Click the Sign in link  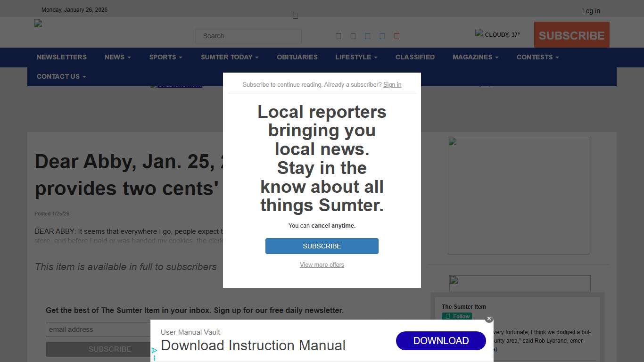click(392, 85)
